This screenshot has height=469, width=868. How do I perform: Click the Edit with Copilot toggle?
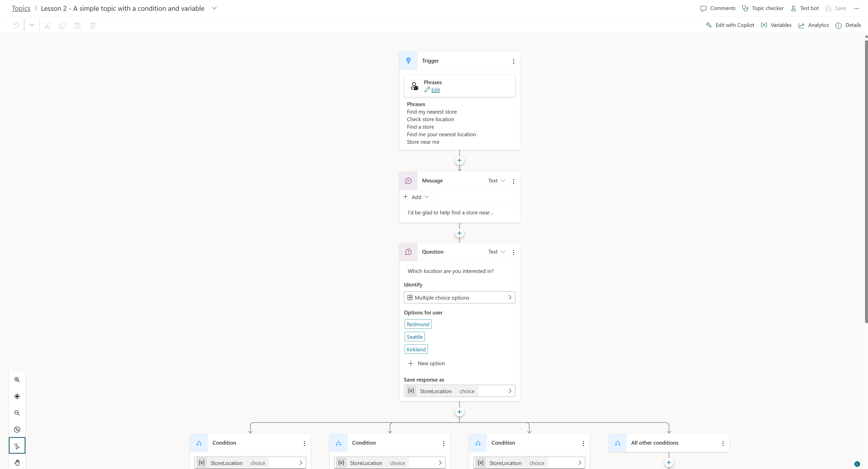point(729,25)
